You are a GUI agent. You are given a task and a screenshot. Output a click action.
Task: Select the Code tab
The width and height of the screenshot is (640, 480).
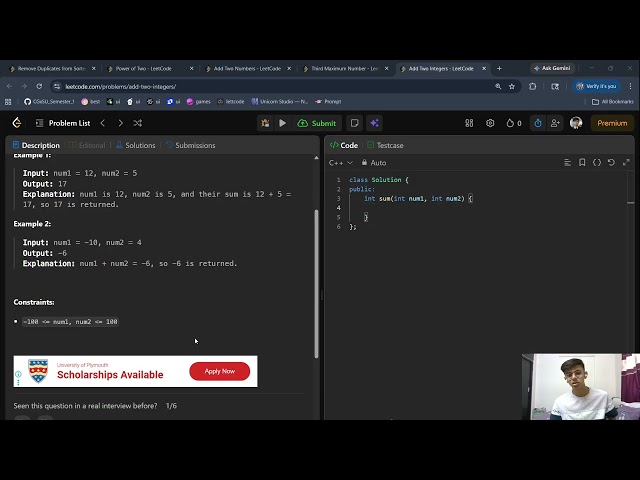[x=344, y=145]
